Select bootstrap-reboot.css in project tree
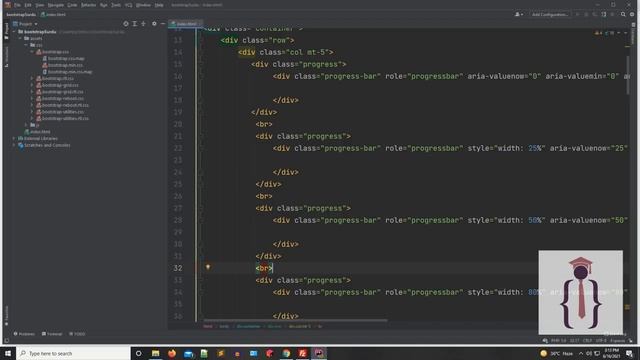Image resolution: width=640 pixels, height=360 pixels. (60, 98)
